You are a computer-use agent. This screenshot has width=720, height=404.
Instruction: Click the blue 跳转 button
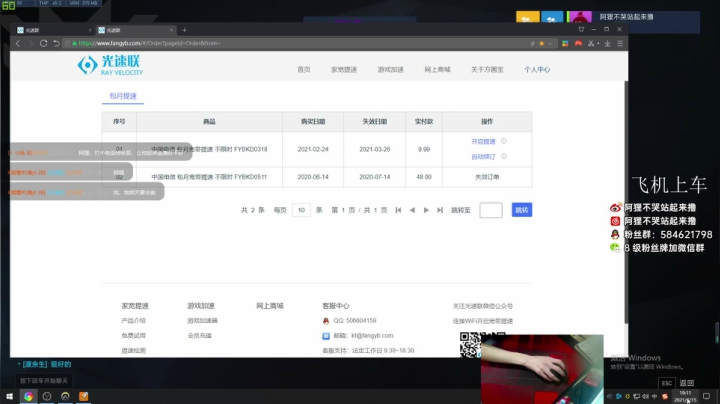(x=522, y=210)
